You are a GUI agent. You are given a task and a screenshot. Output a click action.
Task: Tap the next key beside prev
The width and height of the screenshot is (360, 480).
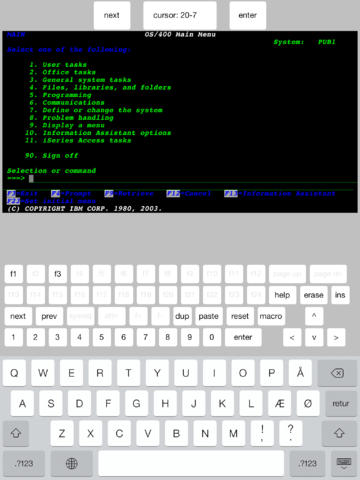click(18, 316)
